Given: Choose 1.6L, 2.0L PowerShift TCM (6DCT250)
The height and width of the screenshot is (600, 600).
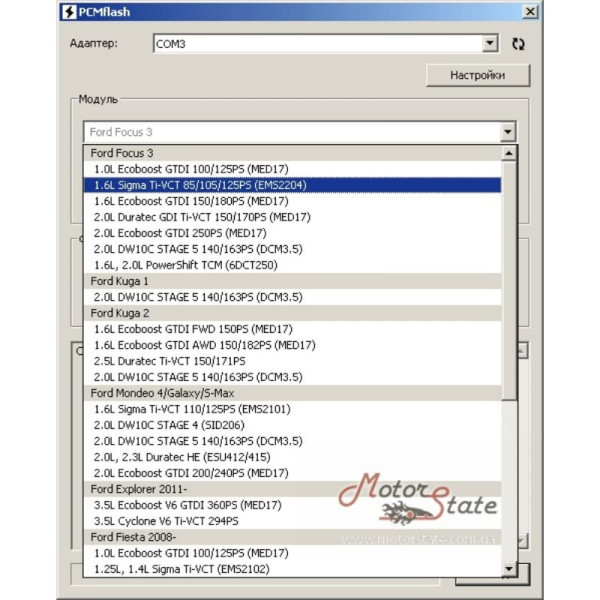Looking at the screenshot, I should [185, 265].
